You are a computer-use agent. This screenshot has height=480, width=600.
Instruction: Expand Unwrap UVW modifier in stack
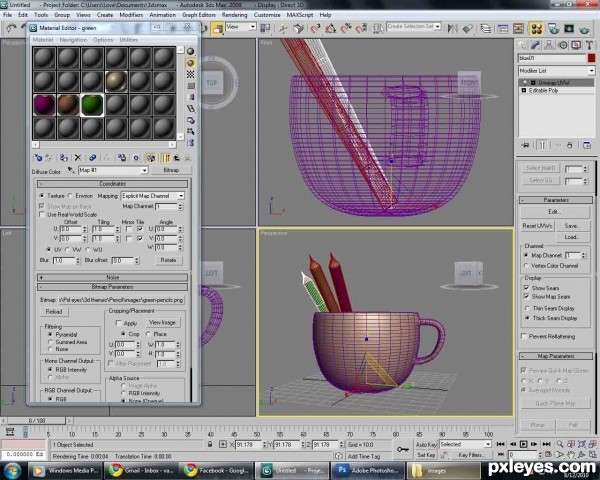pyautogui.click(x=533, y=83)
